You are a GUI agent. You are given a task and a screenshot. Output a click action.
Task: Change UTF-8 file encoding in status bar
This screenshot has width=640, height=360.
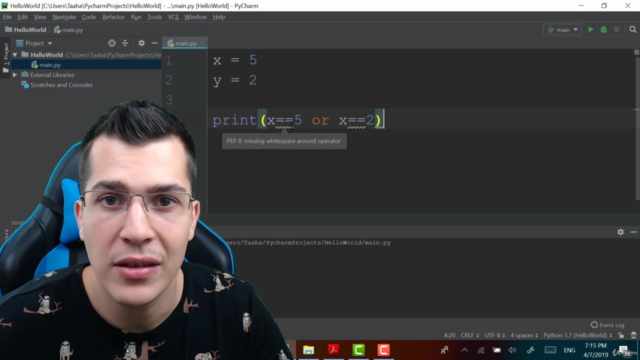(494, 336)
